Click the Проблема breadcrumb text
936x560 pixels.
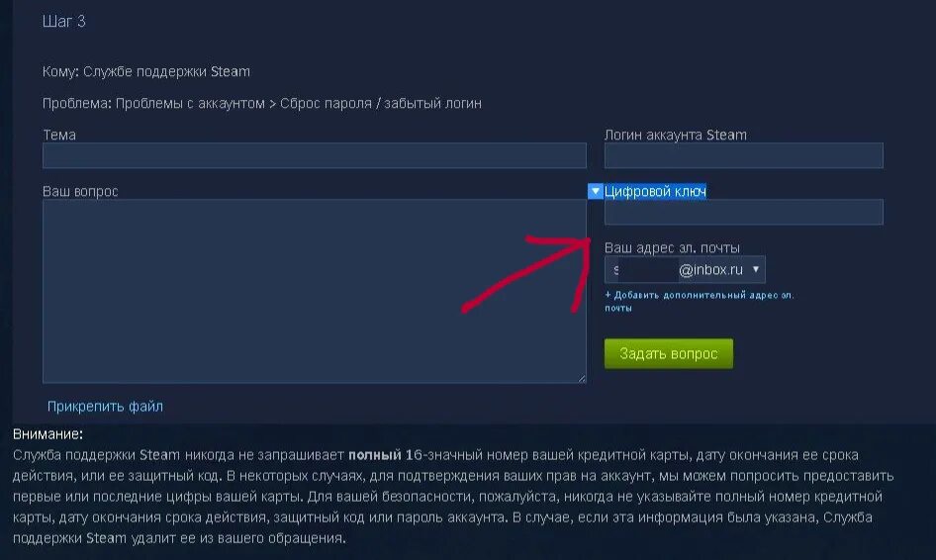coord(262,103)
